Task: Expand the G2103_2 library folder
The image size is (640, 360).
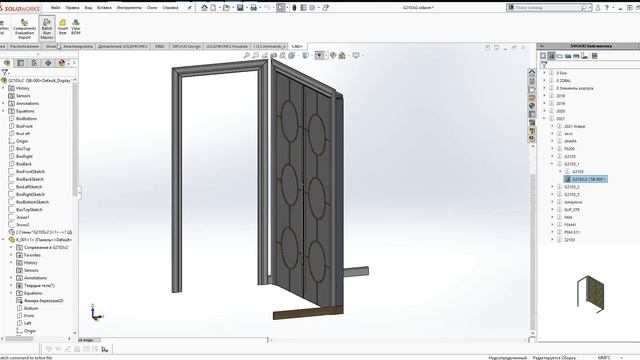Action: [552, 187]
